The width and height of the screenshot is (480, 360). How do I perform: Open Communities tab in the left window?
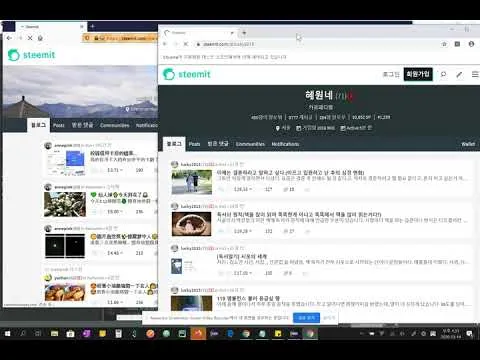point(115,125)
